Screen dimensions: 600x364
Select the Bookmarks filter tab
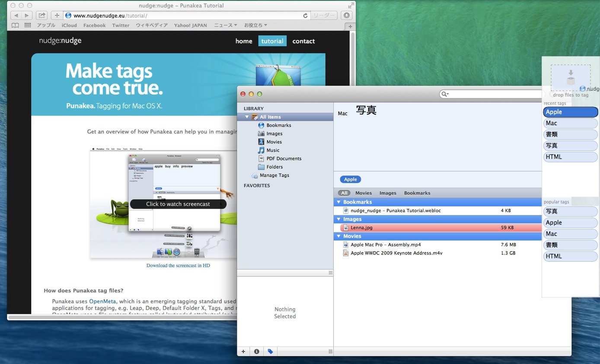[x=417, y=193]
